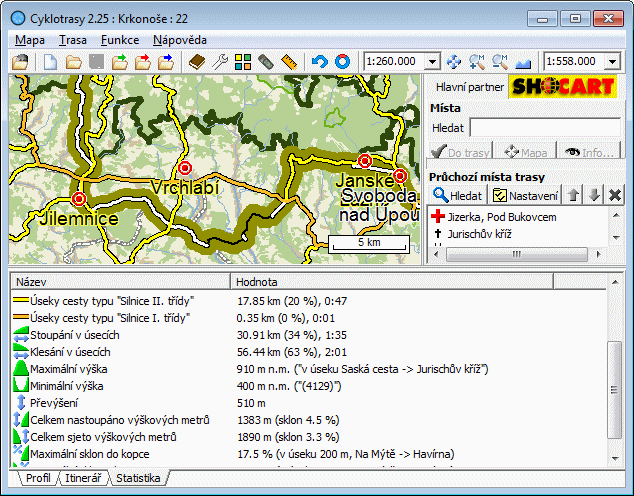Screen dimensions: 634x496
Task: Click the open folder toolbar icon
Action: (x=73, y=62)
